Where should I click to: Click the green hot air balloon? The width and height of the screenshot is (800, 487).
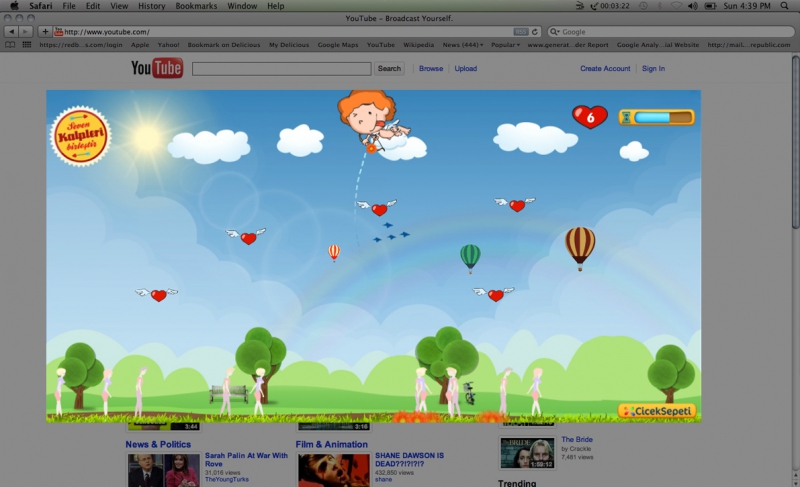470,258
